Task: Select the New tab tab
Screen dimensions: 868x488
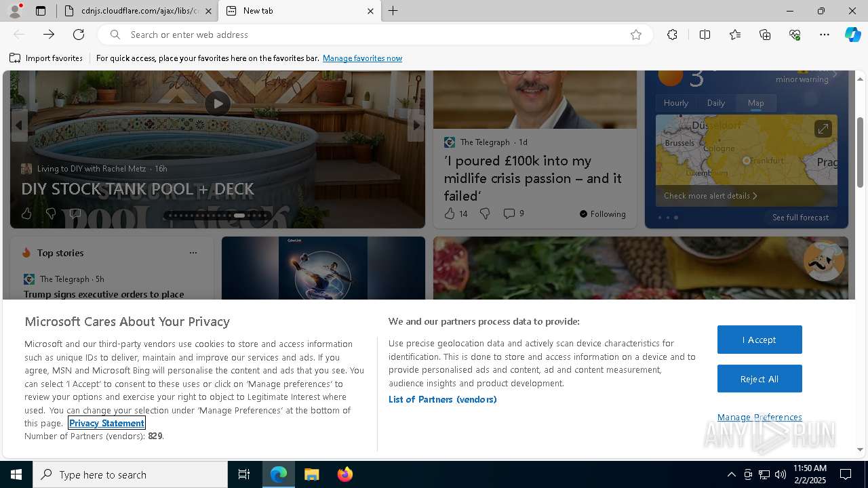Action: coord(300,11)
